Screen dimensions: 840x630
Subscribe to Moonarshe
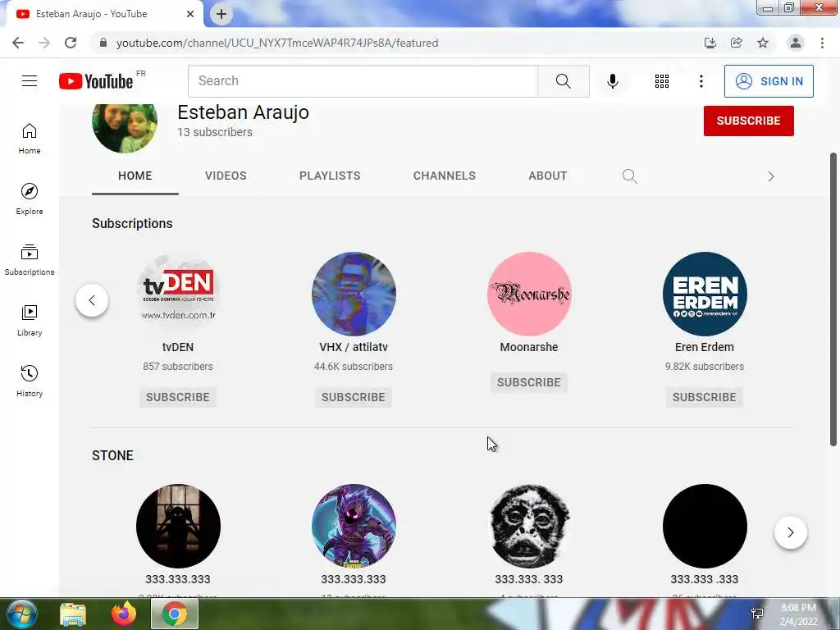[x=529, y=382]
